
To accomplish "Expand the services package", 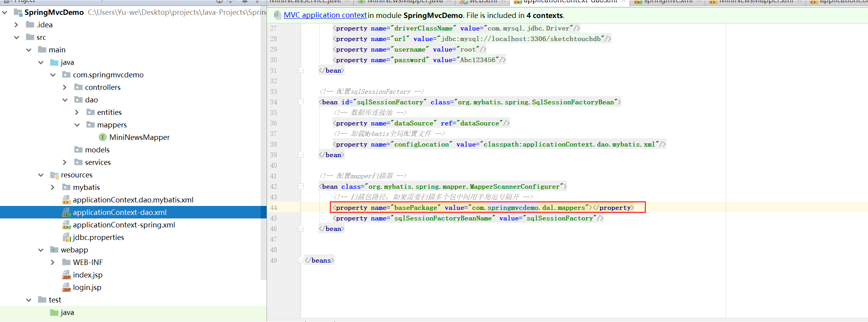I will tap(65, 162).
